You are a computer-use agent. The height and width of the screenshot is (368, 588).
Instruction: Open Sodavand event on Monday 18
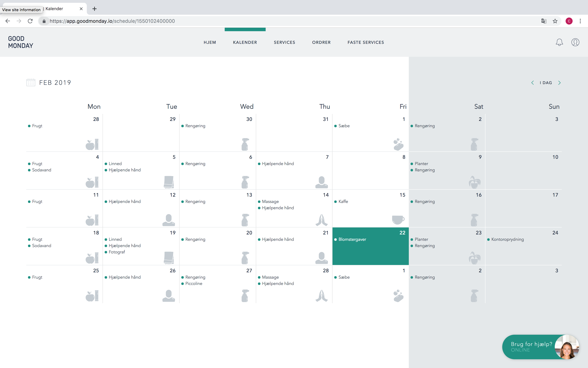pos(41,246)
